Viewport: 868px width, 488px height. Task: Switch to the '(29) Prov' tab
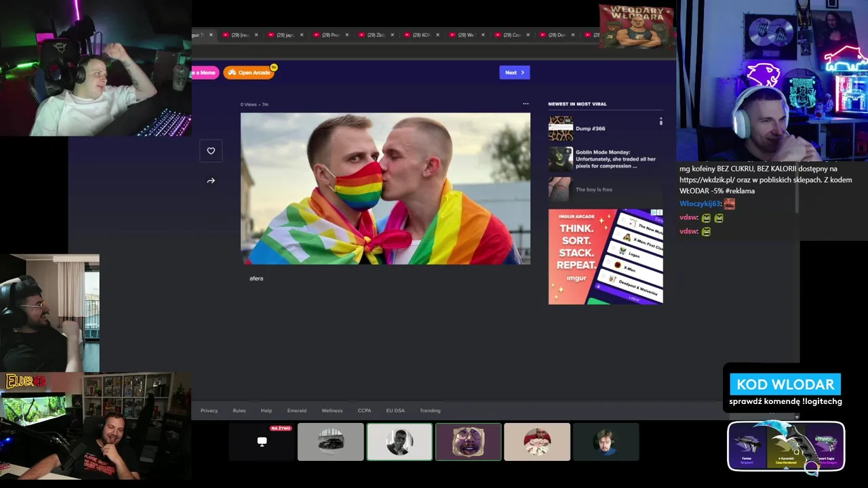[331, 35]
